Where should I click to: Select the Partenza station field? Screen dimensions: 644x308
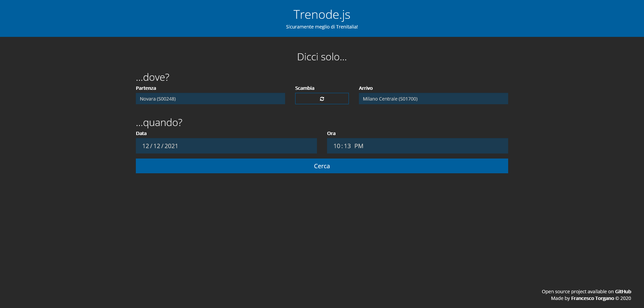coord(210,99)
